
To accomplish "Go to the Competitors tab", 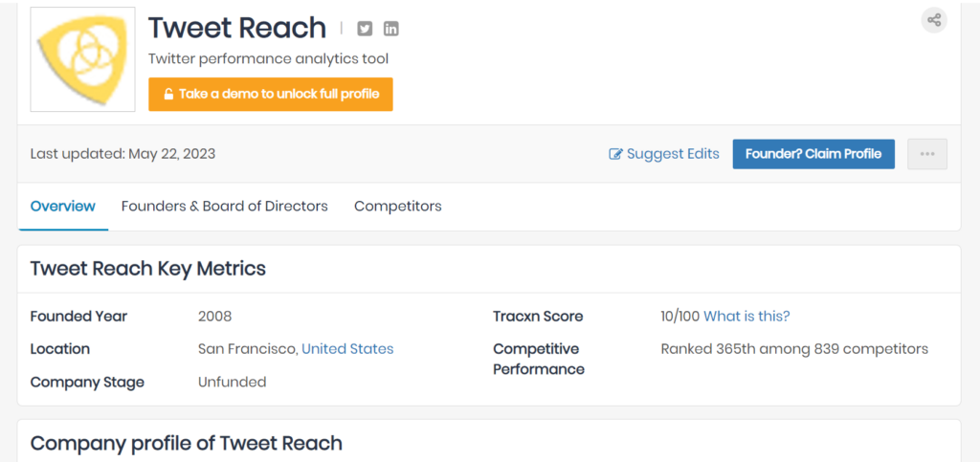I will 398,206.
